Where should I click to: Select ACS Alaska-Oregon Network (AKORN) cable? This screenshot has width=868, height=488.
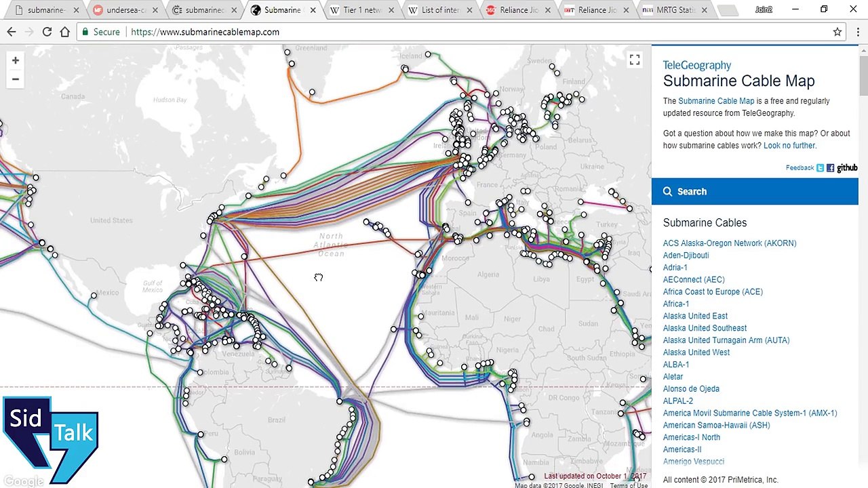(x=730, y=243)
